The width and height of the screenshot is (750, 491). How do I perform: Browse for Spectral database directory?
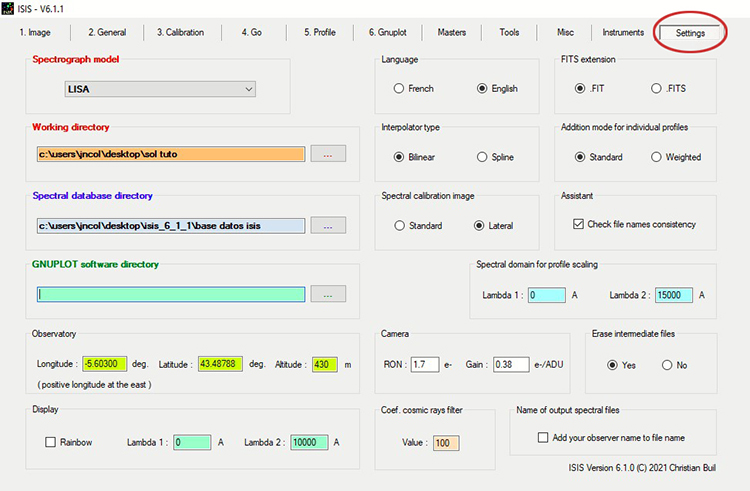pyautogui.click(x=328, y=226)
